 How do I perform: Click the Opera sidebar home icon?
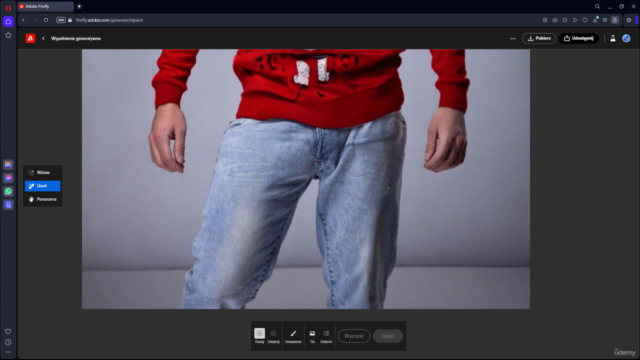(8, 21)
